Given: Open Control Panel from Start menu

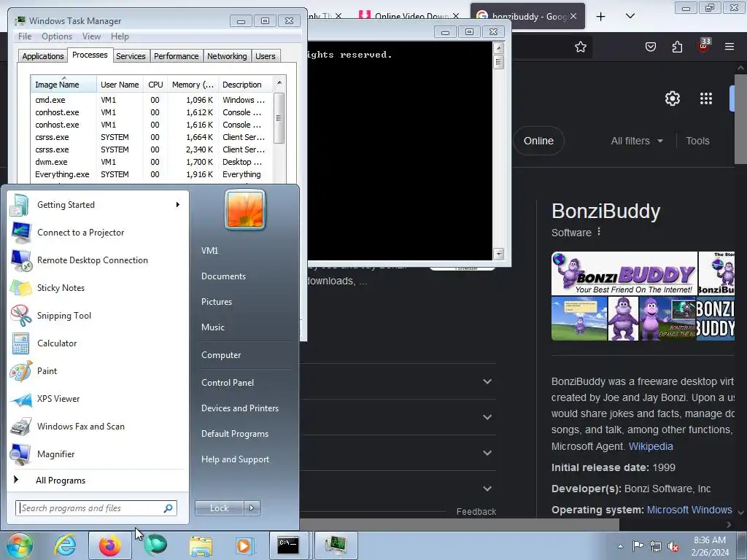Looking at the screenshot, I should pyautogui.click(x=228, y=383).
